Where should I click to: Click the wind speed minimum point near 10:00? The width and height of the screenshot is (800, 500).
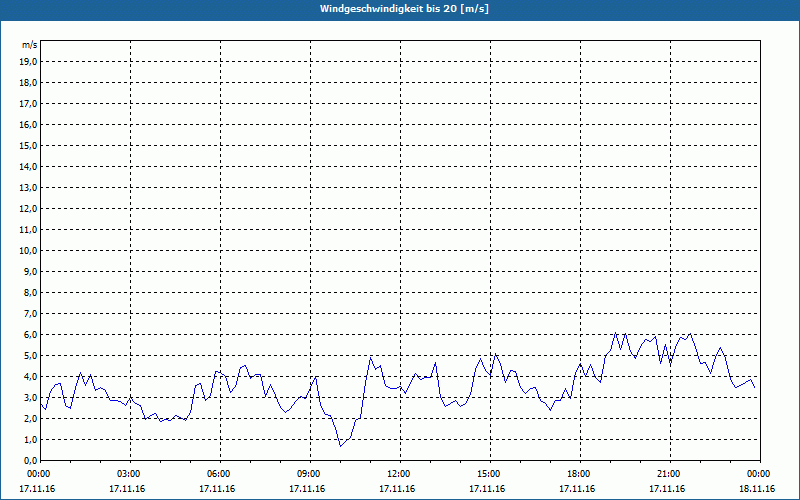pyautogui.click(x=341, y=446)
